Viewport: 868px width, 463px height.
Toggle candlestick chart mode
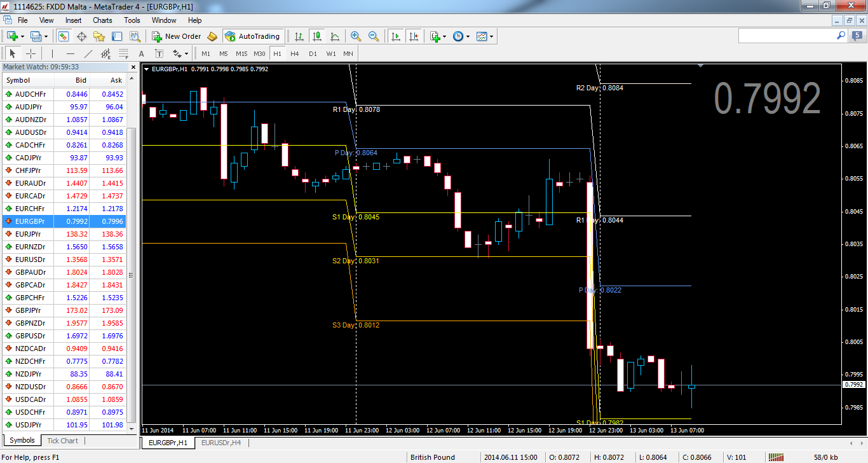pyautogui.click(x=316, y=36)
